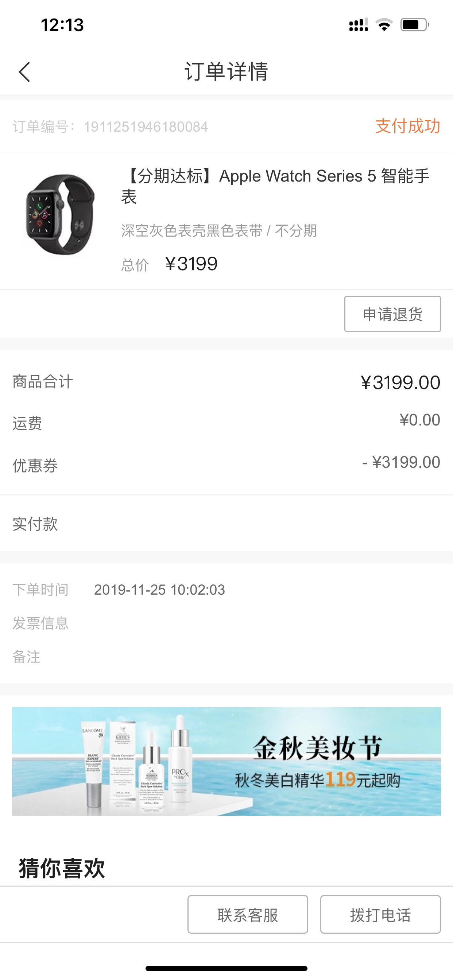
Task: Tap the 下单时间 timestamp
Action: pyautogui.click(x=159, y=590)
